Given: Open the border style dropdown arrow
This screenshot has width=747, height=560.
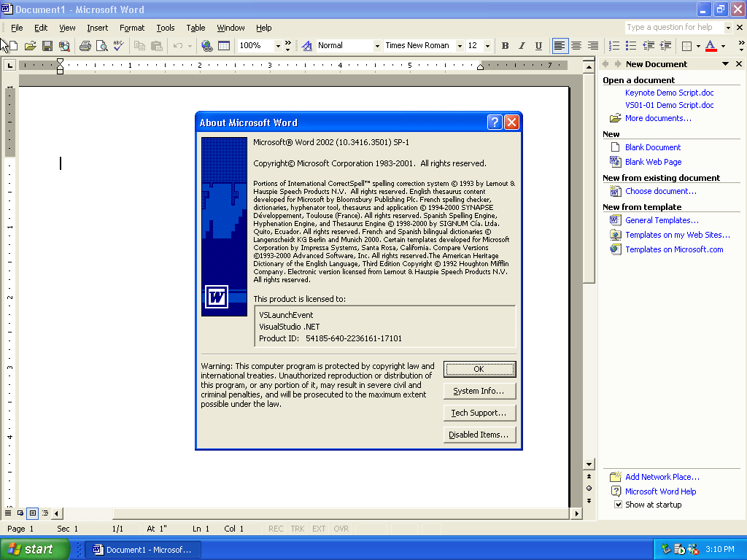Looking at the screenshot, I should tap(698, 46).
